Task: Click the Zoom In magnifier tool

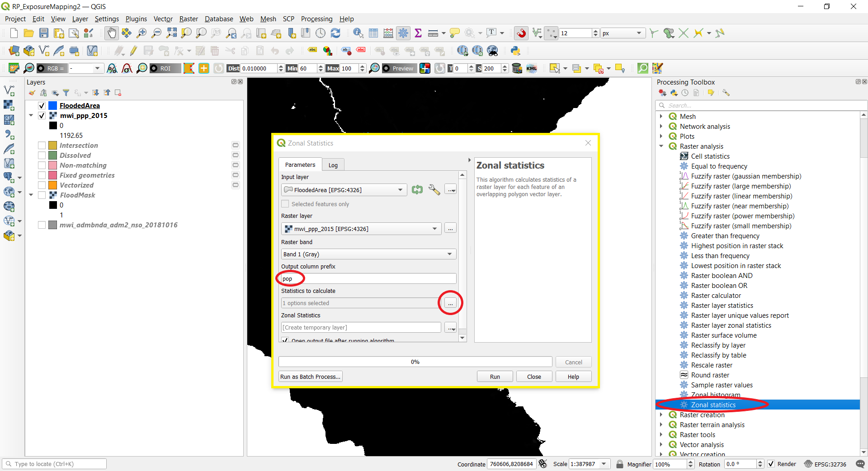Action: tap(142, 33)
